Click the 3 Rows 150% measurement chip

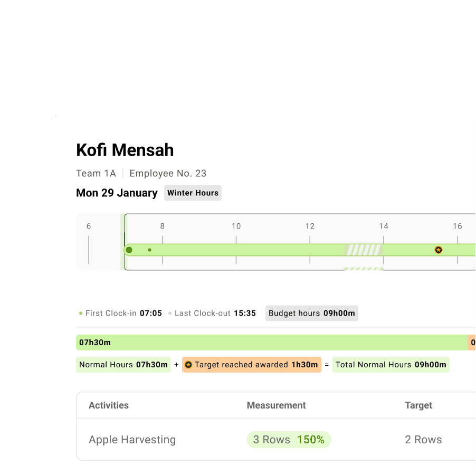click(x=289, y=440)
